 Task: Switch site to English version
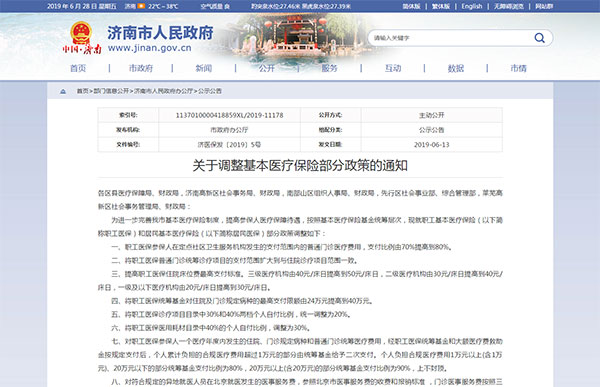(x=472, y=6)
